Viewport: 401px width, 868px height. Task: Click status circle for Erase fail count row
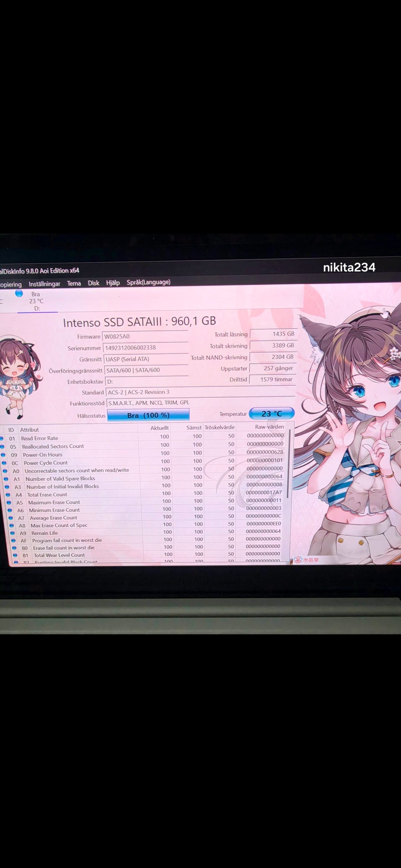(14, 548)
